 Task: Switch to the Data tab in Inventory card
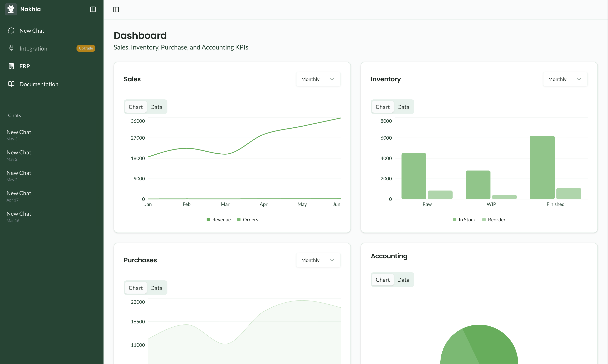click(403, 107)
